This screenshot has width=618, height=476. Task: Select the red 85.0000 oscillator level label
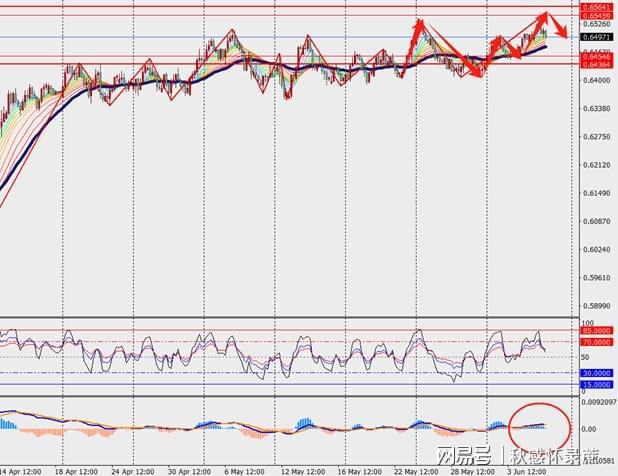tap(597, 330)
